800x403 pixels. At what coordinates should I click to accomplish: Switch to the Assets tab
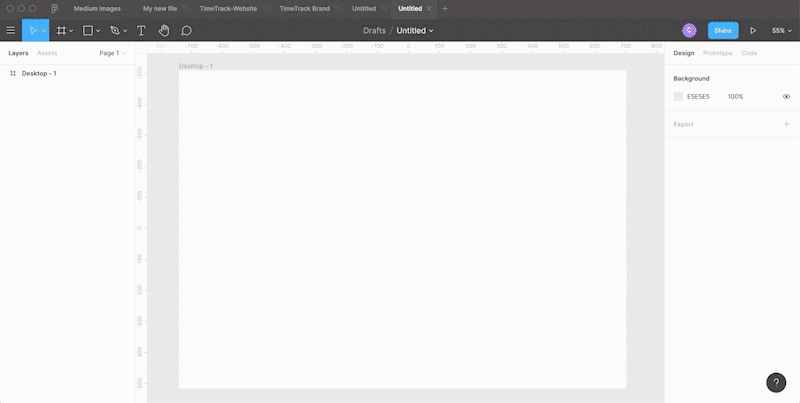pyautogui.click(x=47, y=53)
